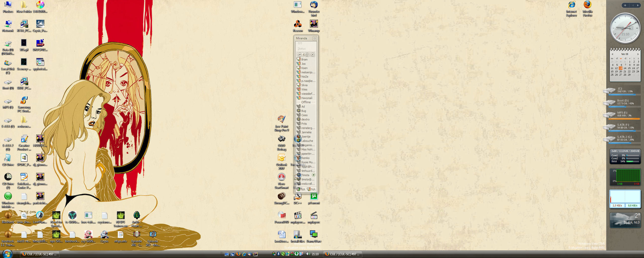Select contact Wies in Miranda list
Screen dimensions: 644x258
click(x=306, y=89)
